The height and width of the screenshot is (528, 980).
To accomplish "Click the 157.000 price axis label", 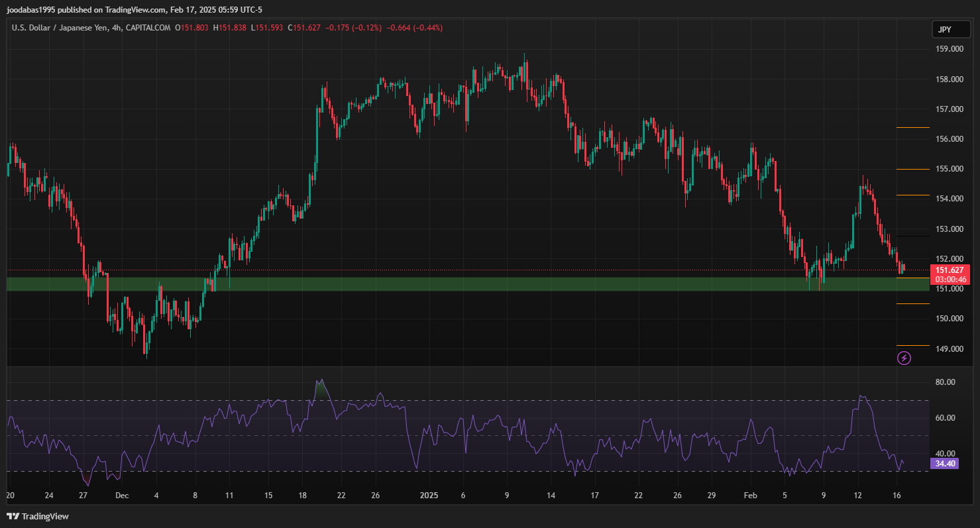I will pyautogui.click(x=949, y=109).
